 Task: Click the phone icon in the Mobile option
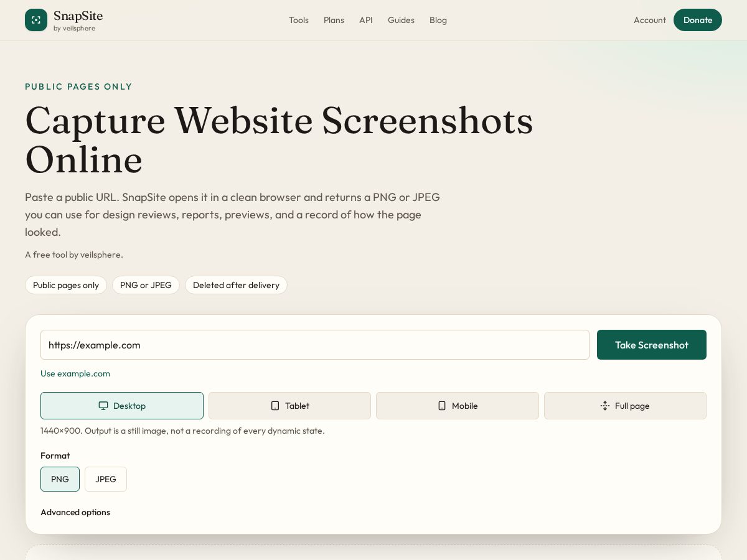click(x=442, y=406)
